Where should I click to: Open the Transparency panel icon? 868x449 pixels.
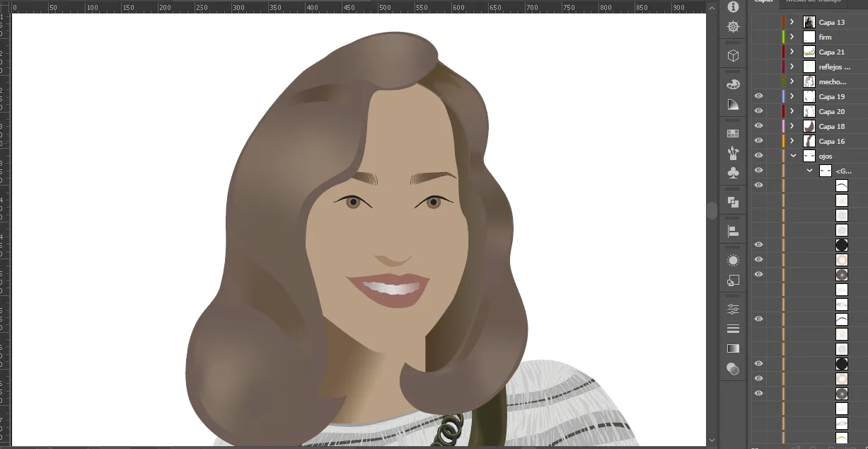click(733, 369)
